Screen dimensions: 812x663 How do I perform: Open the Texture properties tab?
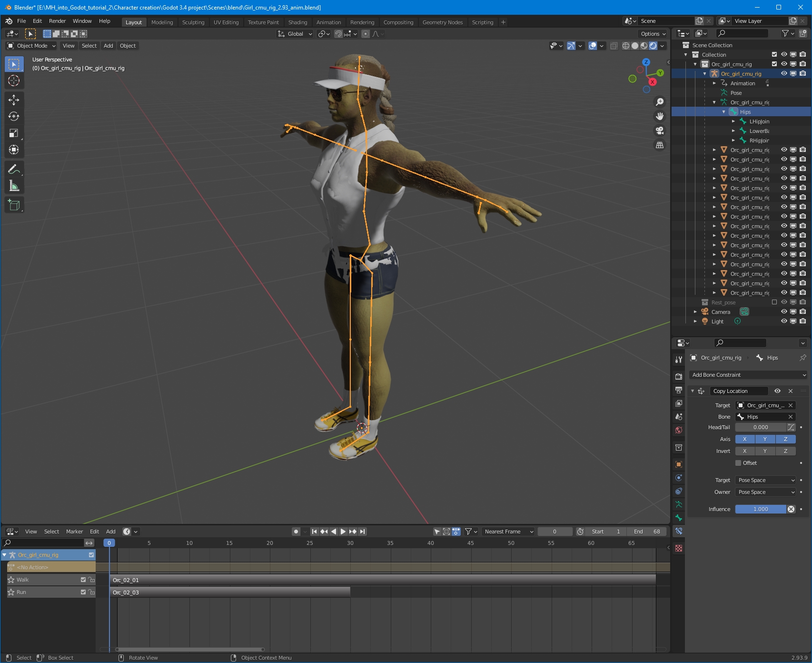point(679,548)
